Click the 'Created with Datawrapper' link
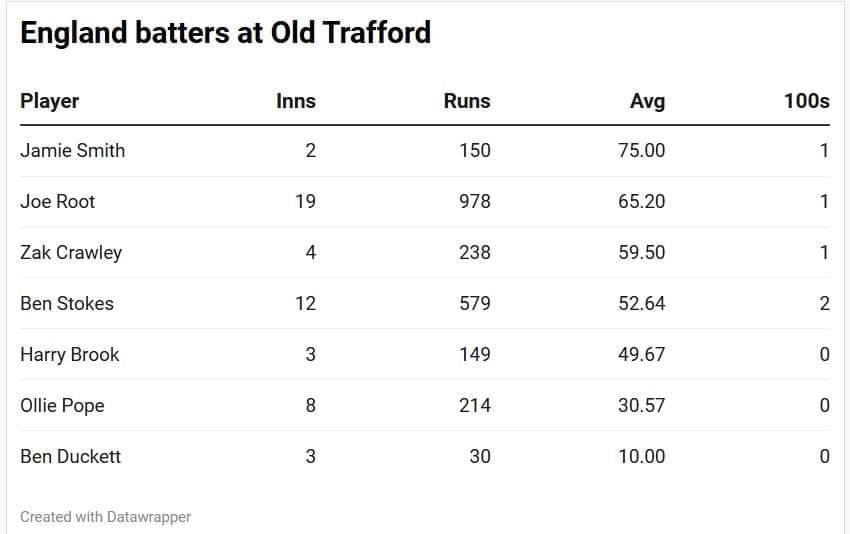This screenshot has height=534, width=850. (x=105, y=517)
